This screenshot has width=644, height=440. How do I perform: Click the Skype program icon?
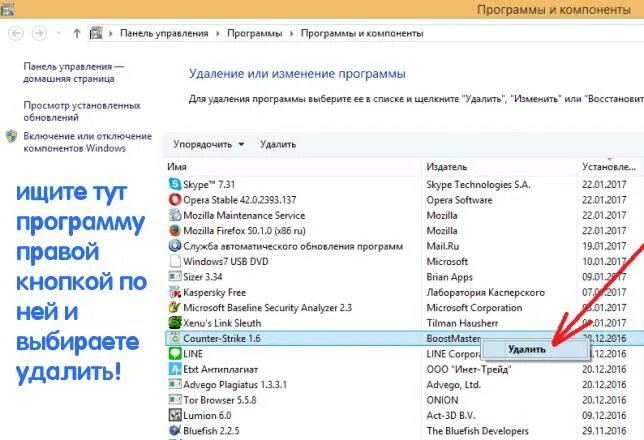(175, 184)
